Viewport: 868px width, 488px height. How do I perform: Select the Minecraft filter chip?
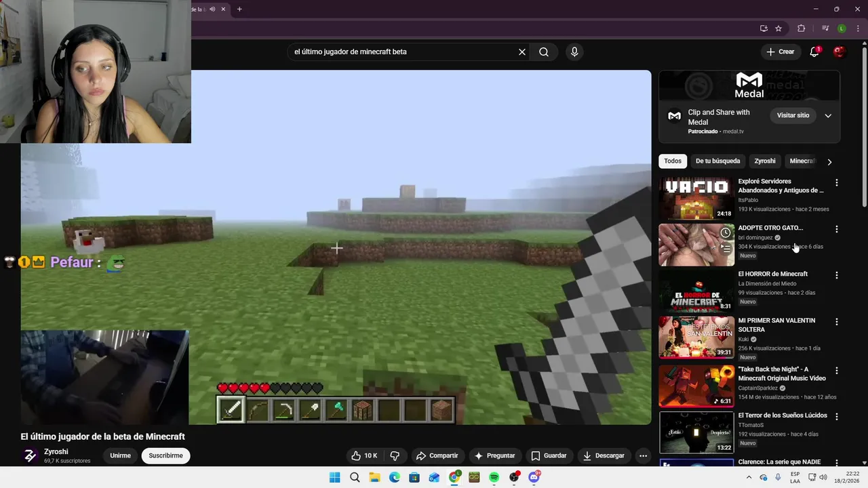802,161
